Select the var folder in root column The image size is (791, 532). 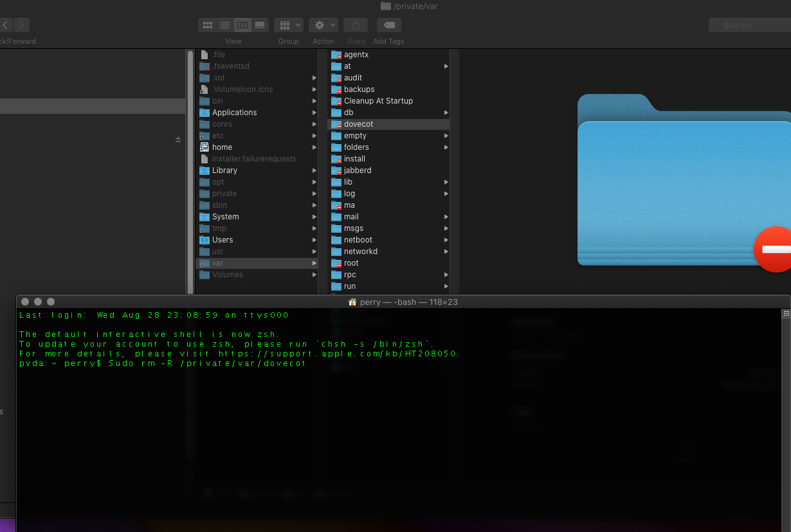pos(257,263)
